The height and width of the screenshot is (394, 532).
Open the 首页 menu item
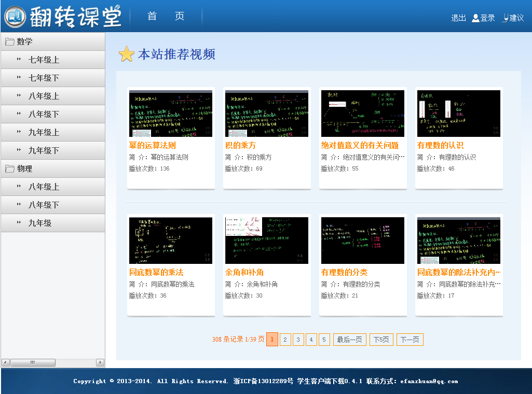(x=166, y=16)
